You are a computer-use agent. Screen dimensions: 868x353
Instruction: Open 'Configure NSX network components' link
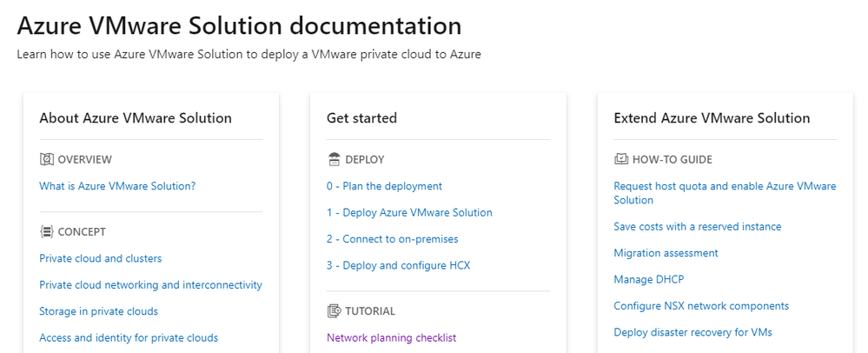(701, 306)
